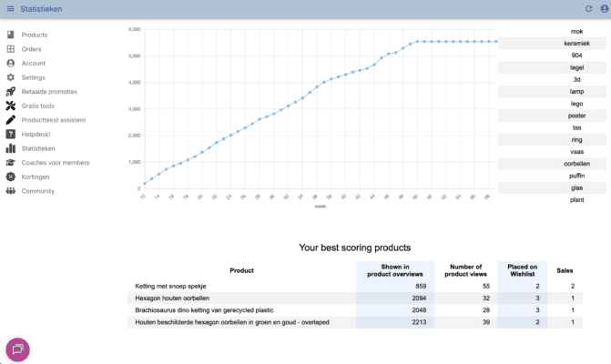Open Account in the sidebar
The image size is (611, 364).
33,64
